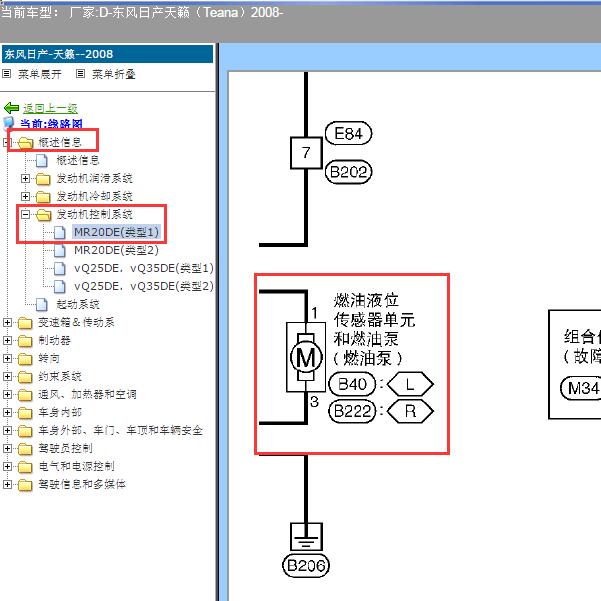The height and width of the screenshot is (601, 601).
Task: Click the B222 connector label
Action: pos(352,411)
